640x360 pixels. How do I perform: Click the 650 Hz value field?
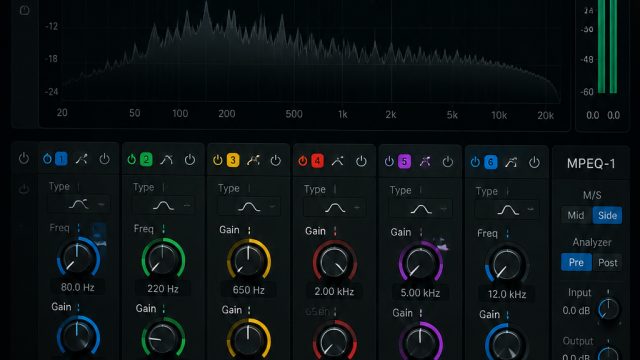tap(249, 290)
